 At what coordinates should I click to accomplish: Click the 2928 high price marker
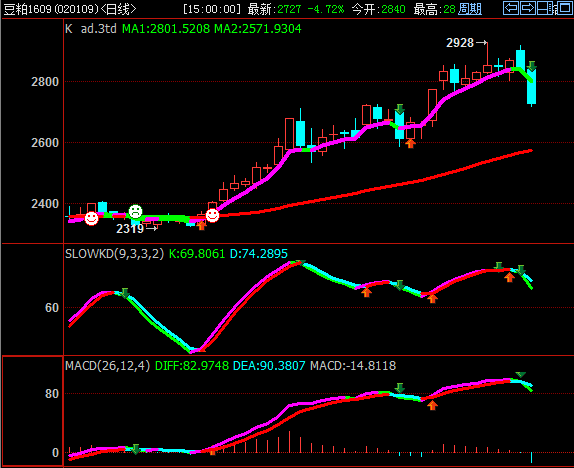pos(460,43)
